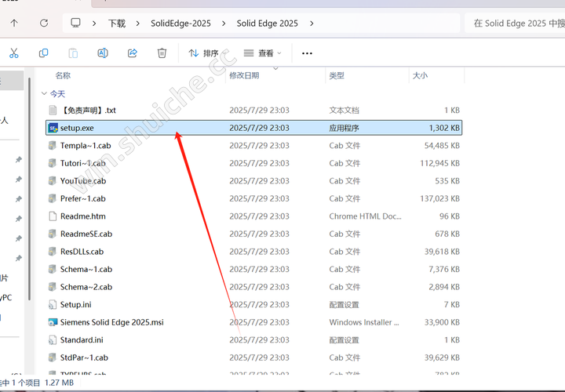Click the YouTube.cab file icon
Screen dimensions: 565x392
pos(53,180)
